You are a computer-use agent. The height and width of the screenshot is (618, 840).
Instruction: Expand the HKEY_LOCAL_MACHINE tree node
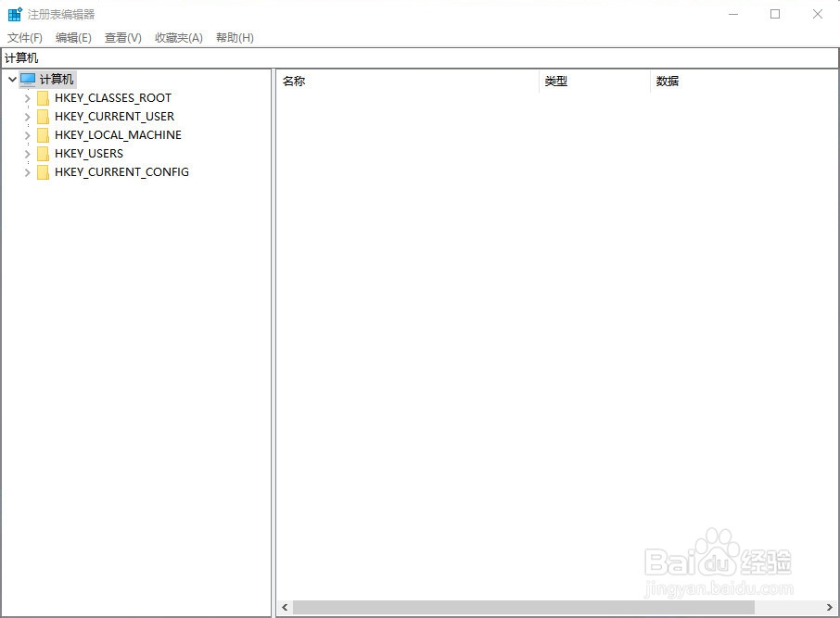[26, 134]
